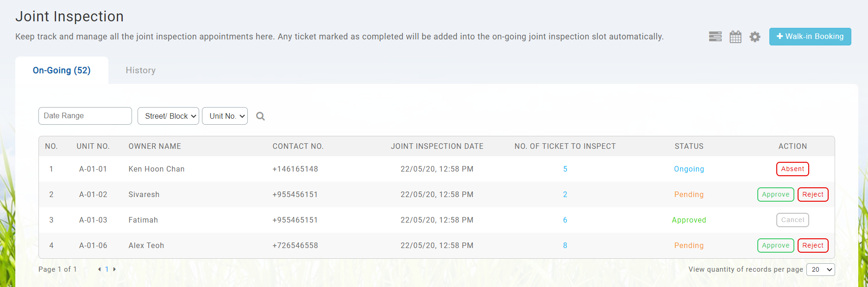Change records per page dropdown
Image resolution: width=868 pixels, height=287 pixels.
tap(820, 269)
